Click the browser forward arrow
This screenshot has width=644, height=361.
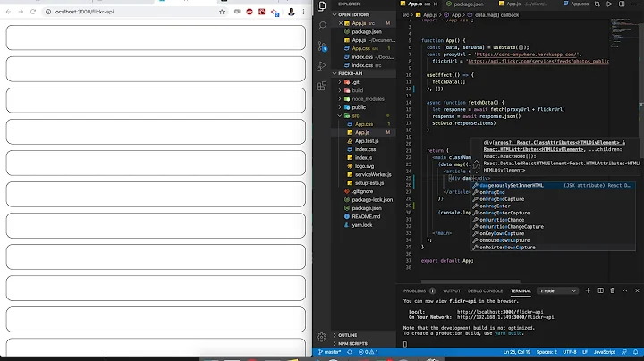pos(21,12)
